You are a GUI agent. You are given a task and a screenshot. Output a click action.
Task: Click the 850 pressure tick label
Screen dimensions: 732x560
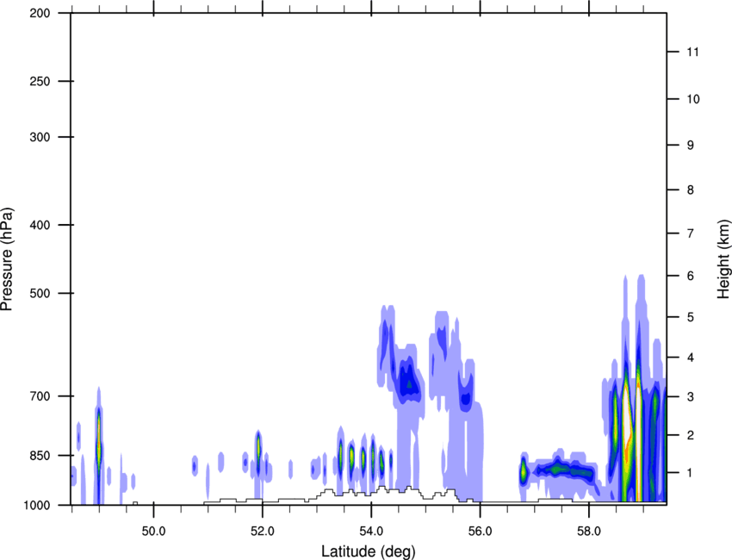[40, 456]
